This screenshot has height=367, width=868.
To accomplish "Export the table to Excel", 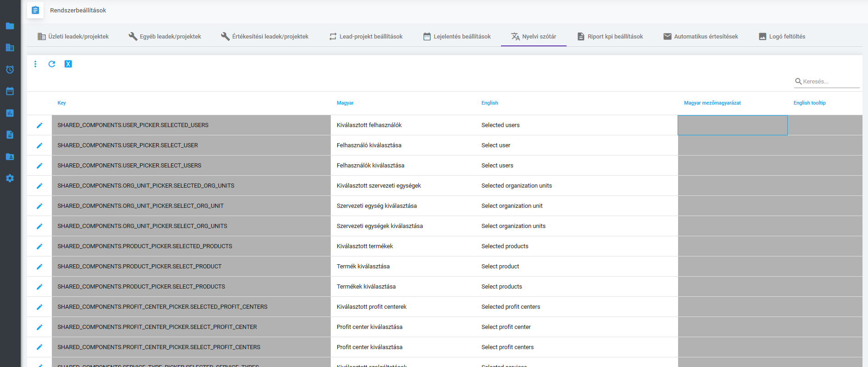I will [x=68, y=64].
